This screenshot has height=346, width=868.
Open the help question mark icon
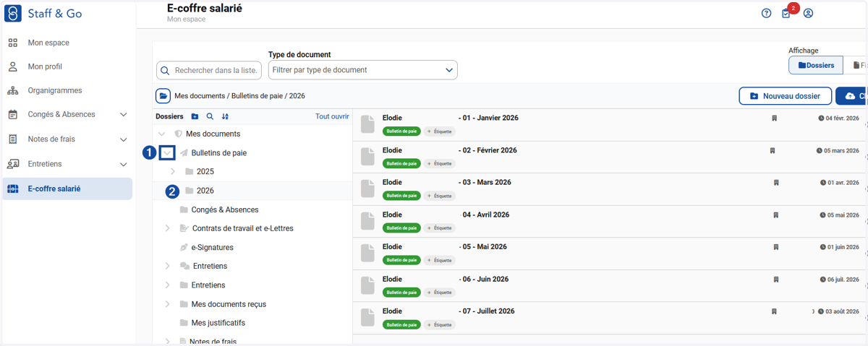coord(766,13)
